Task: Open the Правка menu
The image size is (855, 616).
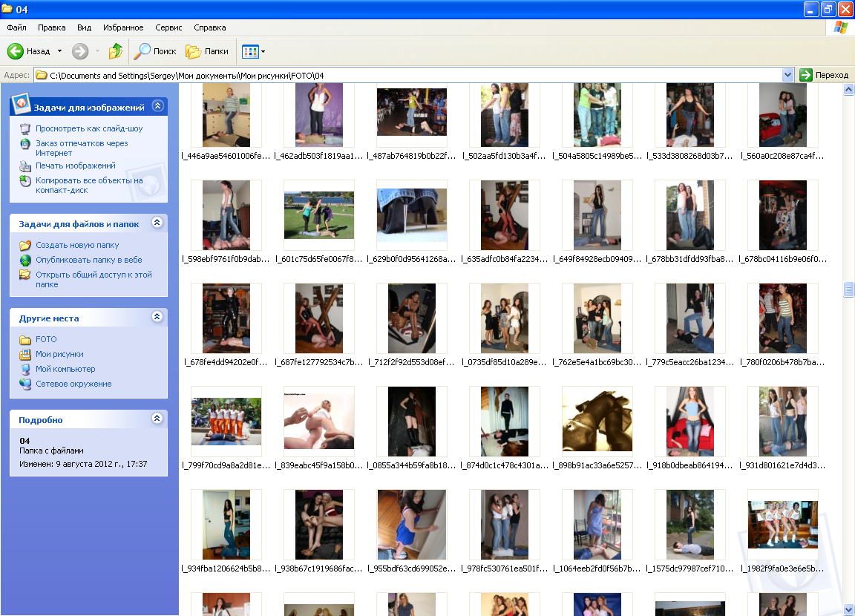Action: click(x=52, y=27)
